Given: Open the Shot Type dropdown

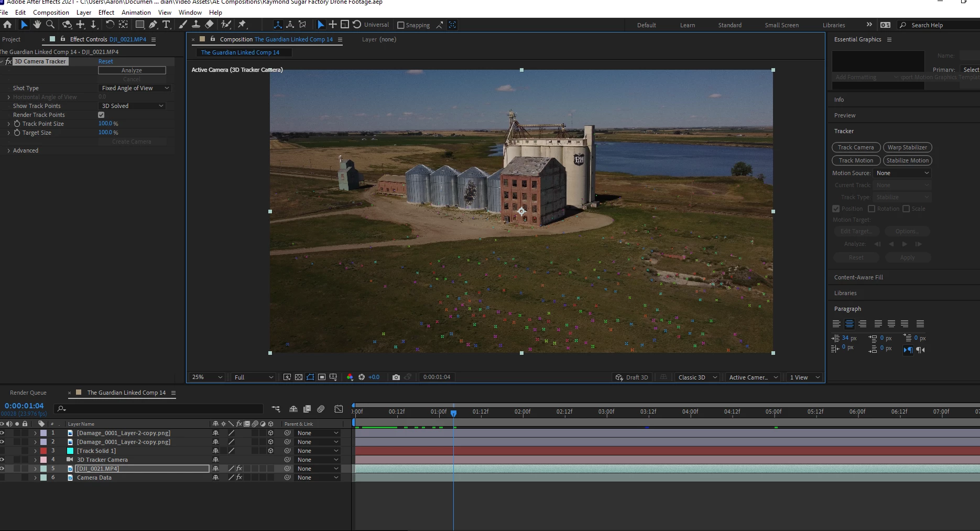Looking at the screenshot, I should [135, 88].
